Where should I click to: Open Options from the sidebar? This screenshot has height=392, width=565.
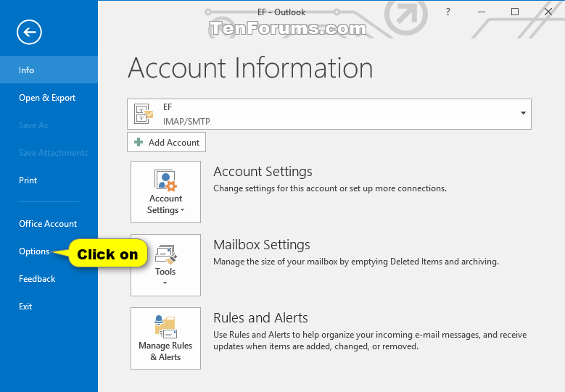(34, 251)
